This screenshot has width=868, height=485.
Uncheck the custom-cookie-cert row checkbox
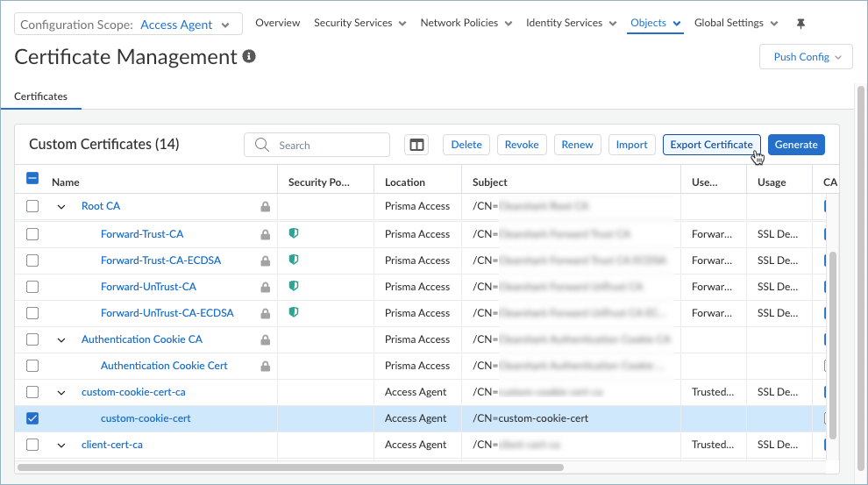click(x=32, y=418)
